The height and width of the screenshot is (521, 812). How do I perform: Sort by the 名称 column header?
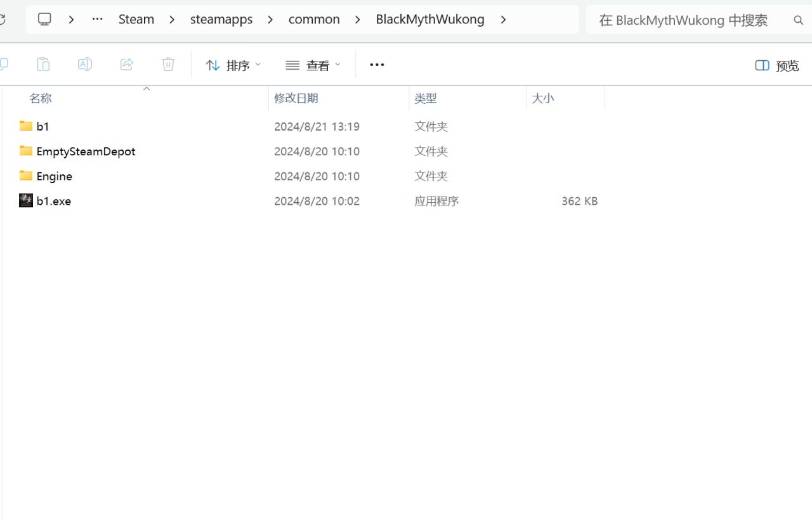point(41,98)
